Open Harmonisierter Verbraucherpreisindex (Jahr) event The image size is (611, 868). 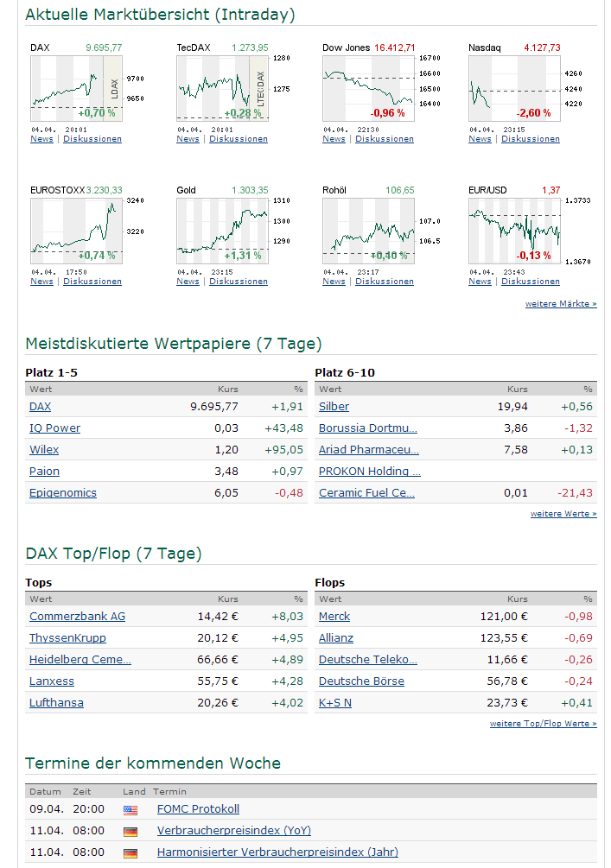click(277, 852)
